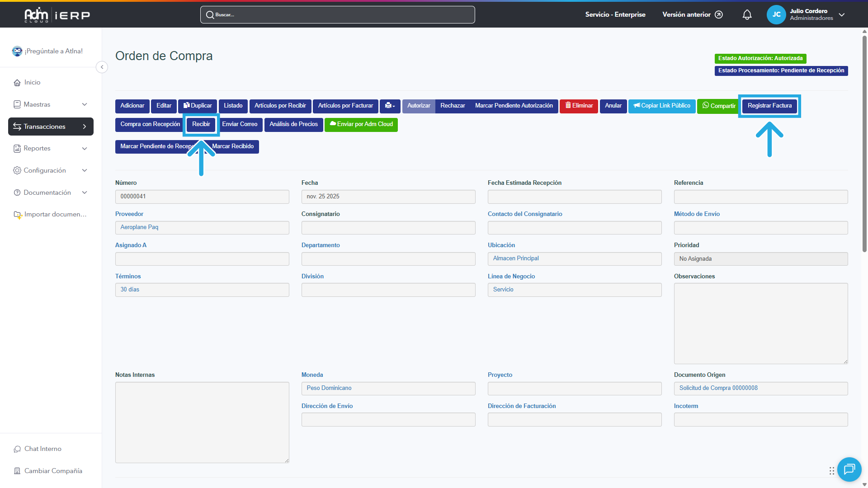Collapse the sidebar with arrow button
The image size is (868, 488).
tap(102, 67)
